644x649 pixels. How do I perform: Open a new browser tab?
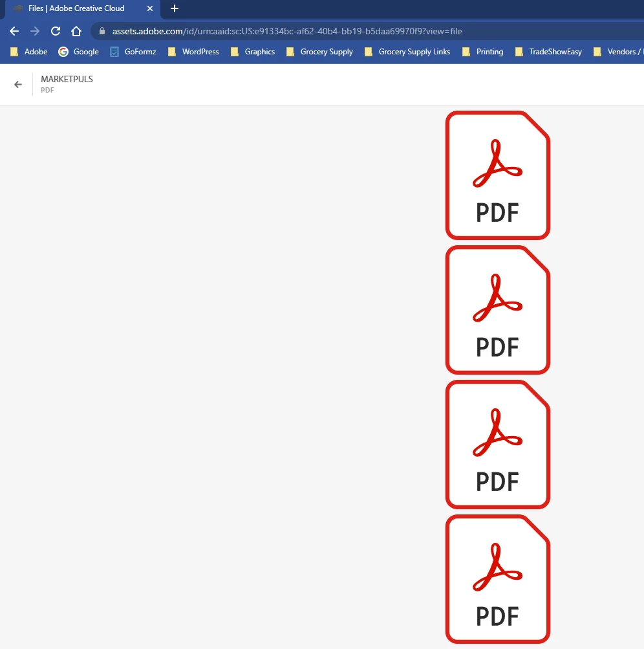(175, 8)
